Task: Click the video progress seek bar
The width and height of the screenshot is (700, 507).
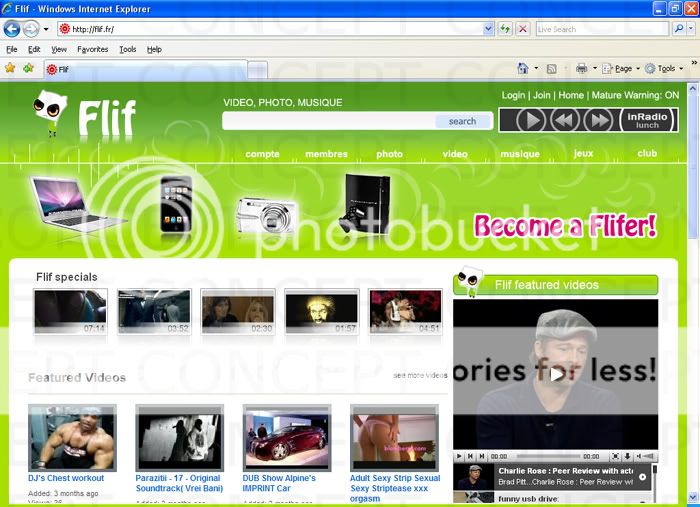Action: click(548, 456)
